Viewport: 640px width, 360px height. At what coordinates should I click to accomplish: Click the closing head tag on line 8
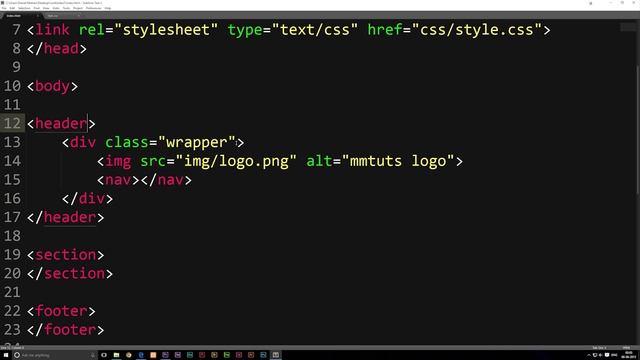[57, 48]
